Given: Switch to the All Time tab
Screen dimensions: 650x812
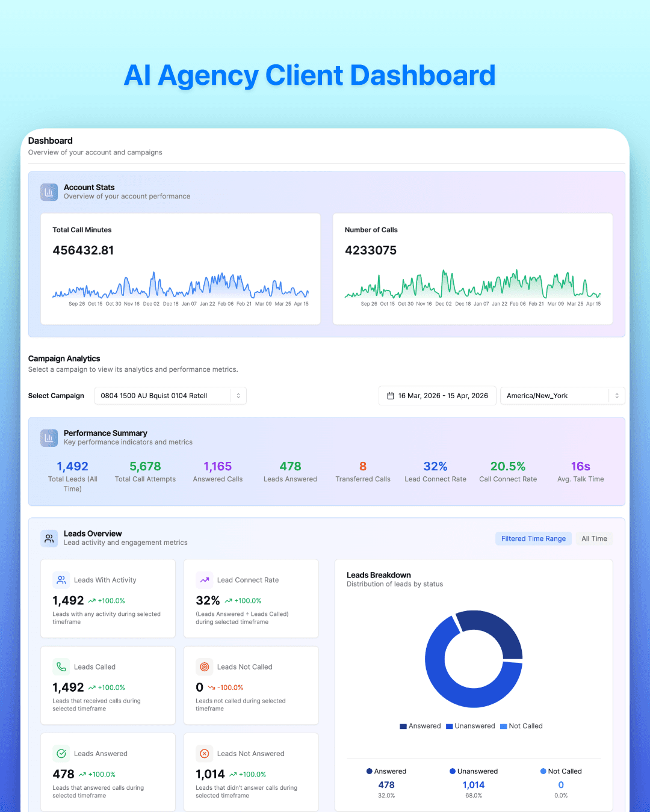Looking at the screenshot, I should [595, 538].
